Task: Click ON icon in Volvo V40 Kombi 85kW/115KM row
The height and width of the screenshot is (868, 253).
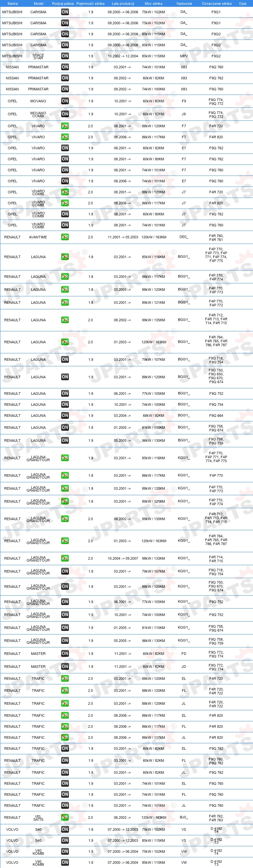Action: [x=65, y=862]
